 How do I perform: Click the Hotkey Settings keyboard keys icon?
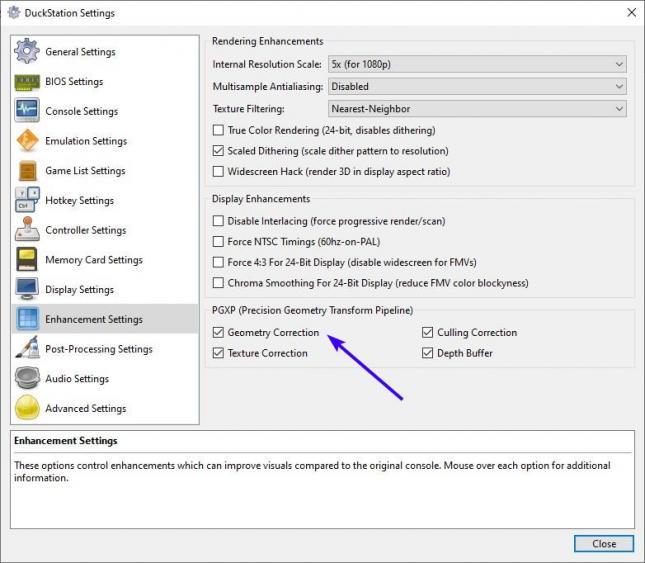[27, 200]
